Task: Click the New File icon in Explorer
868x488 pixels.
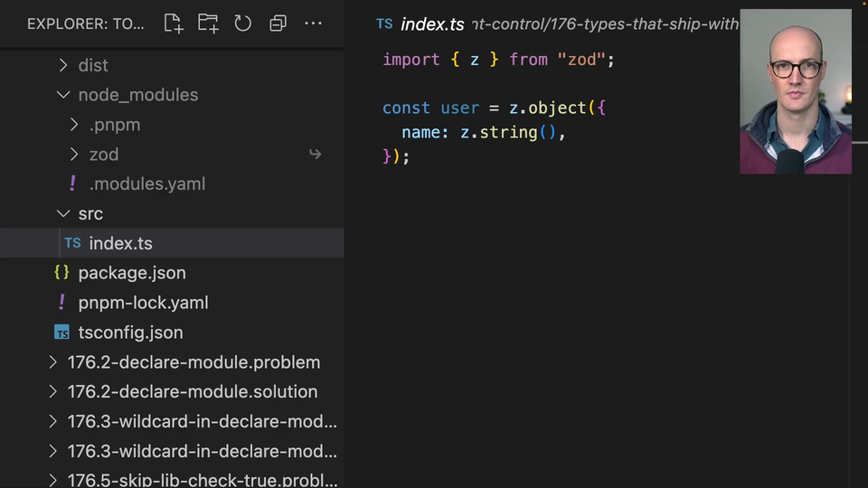Action: (173, 23)
